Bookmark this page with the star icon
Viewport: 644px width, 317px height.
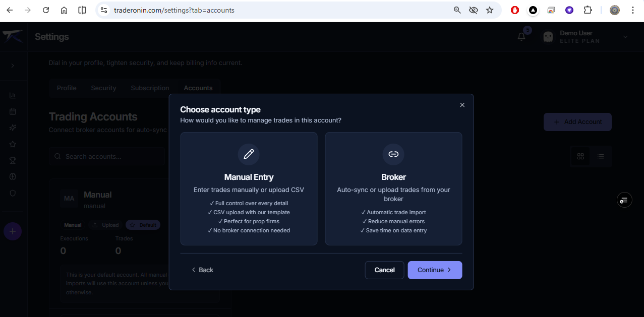(x=489, y=10)
